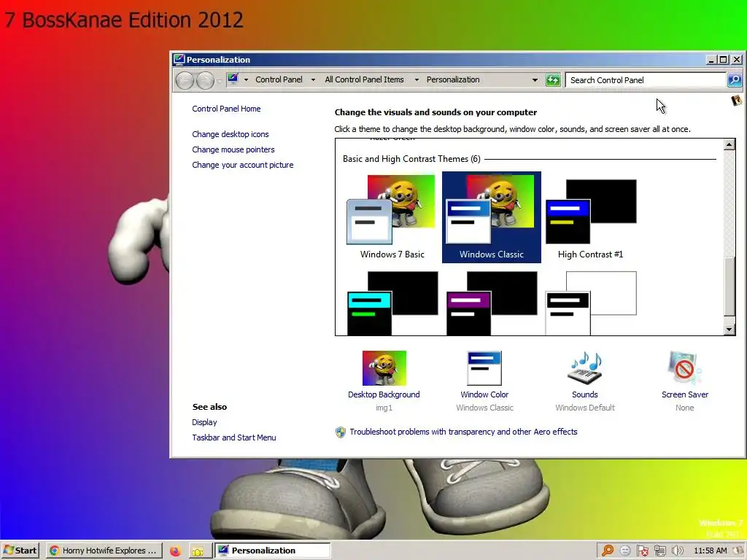Expand dropdown arrow after All Control Panel Items

(417, 80)
